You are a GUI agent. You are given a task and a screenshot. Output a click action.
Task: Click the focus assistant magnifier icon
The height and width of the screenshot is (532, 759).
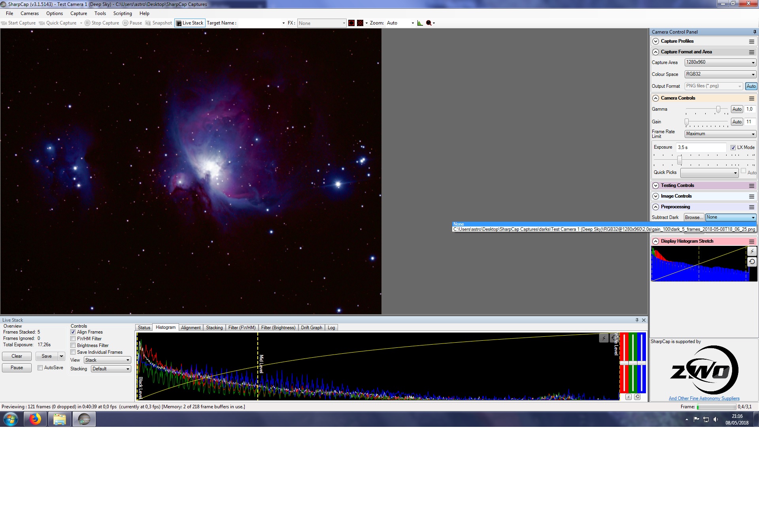(429, 23)
